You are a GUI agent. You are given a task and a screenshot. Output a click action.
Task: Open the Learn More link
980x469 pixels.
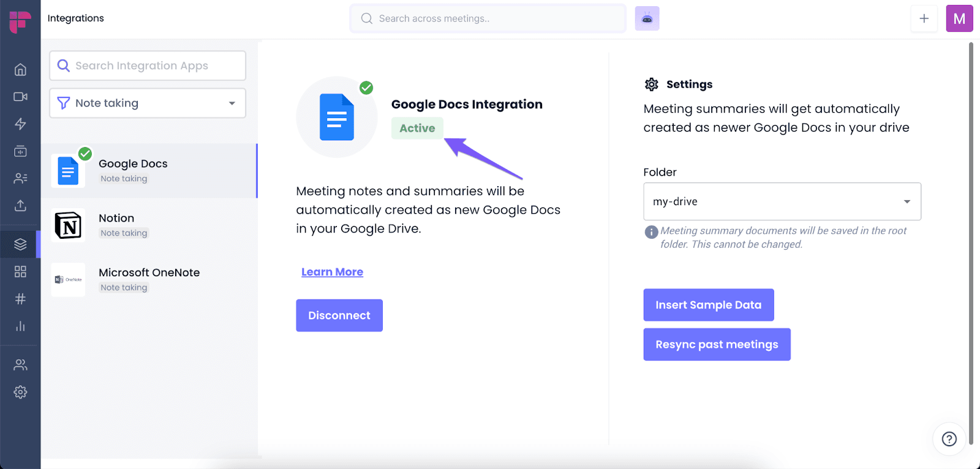[x=332, y=272]
